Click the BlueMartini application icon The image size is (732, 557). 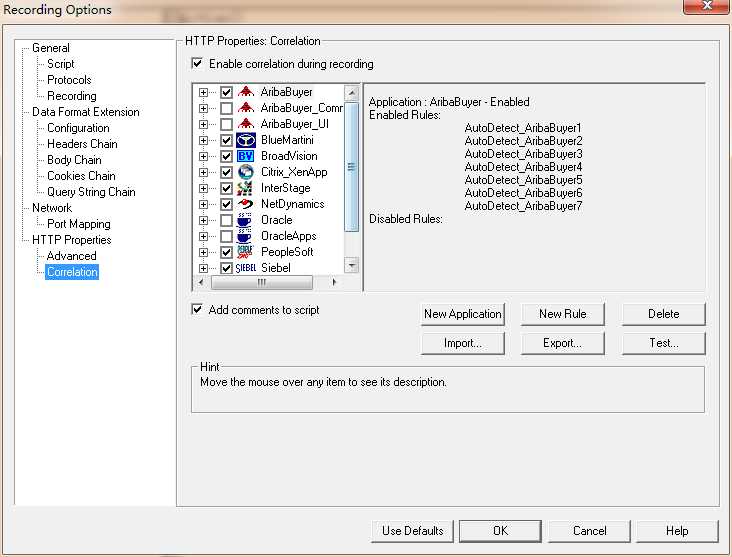point(246,140)
